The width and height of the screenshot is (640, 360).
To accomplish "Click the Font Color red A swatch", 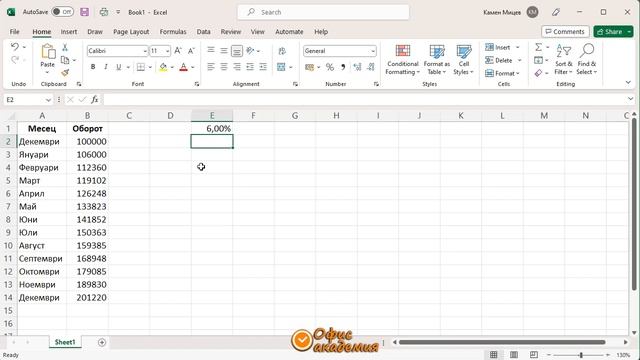I will click(184, 67).
